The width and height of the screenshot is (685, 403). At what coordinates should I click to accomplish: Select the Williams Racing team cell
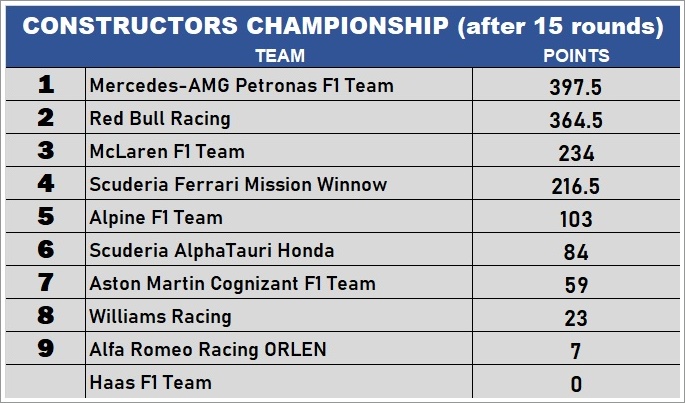point(160,317)
